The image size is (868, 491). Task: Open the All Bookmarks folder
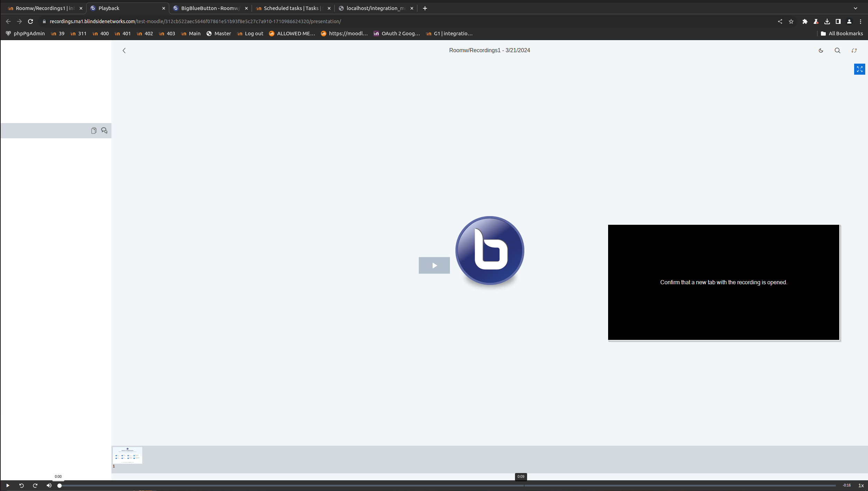pos(842,34)
